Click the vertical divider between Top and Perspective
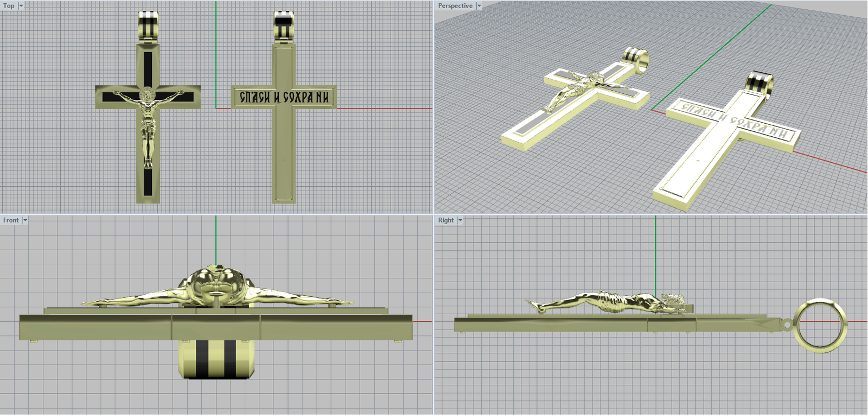This screenshot has height=419, width=868. pos(433,109)
